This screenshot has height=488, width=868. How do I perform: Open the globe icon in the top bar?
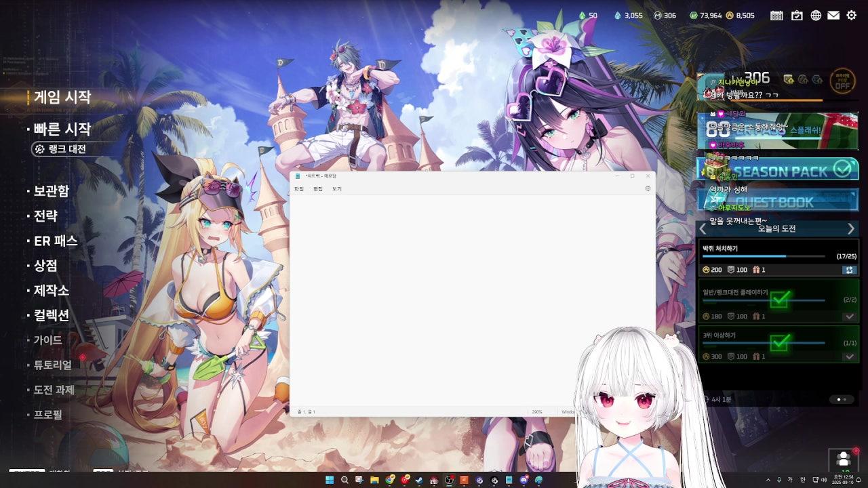tap(816, 15)
